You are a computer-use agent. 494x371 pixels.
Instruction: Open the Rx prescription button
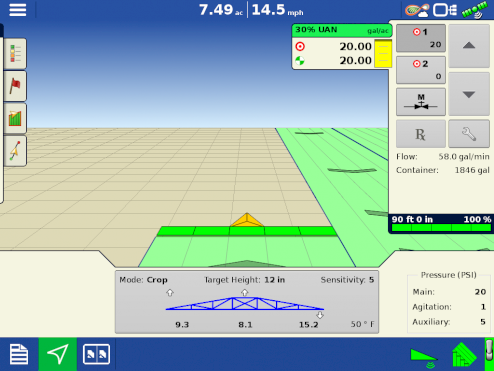click(421, 134)
